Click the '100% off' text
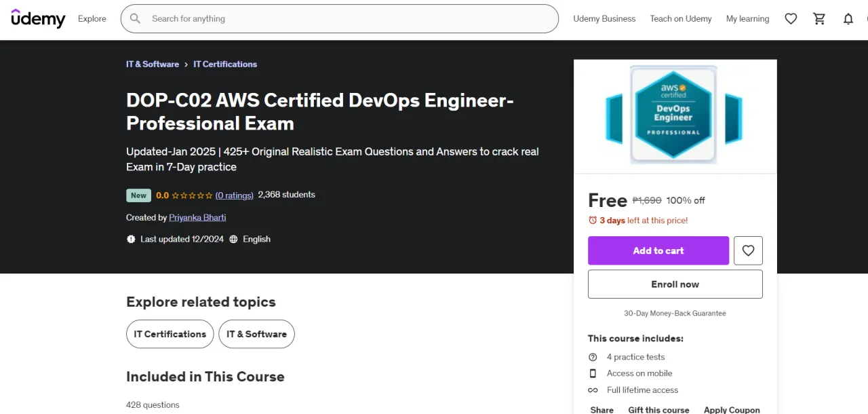868x414 pixels. pos(686,200)
